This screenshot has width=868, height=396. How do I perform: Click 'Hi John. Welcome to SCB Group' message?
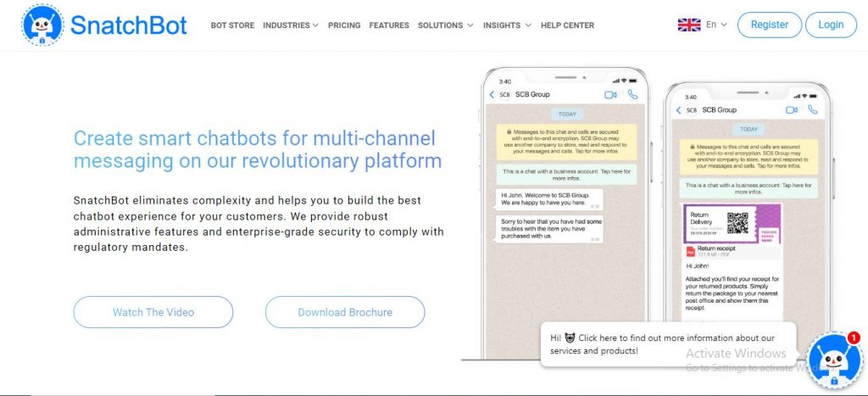click(x=549, y=199)
